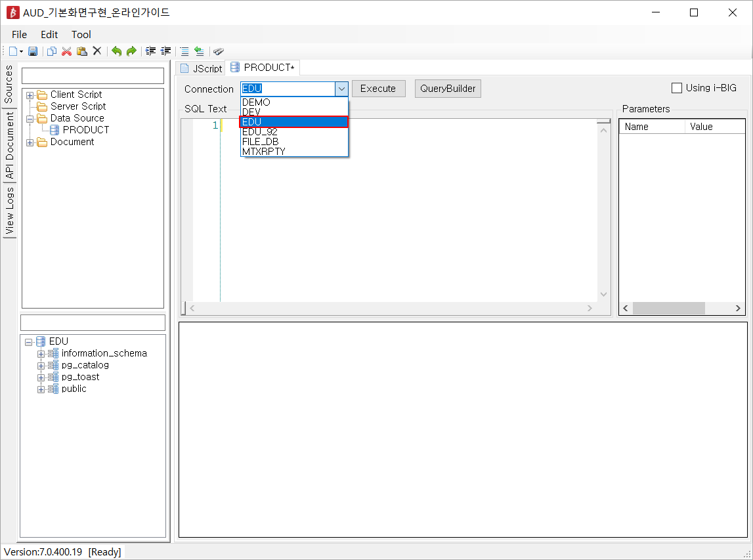Image resolution: width=753 pixels, height=560 pixels.
Task: Click the Execute button
Action: pyautogui.click(x=378, y=89)
